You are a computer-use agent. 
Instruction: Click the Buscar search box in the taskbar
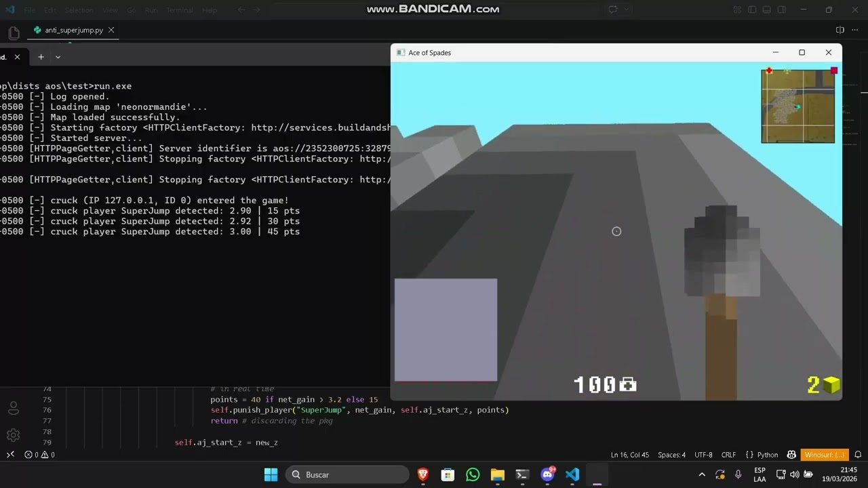coord(347,474)
